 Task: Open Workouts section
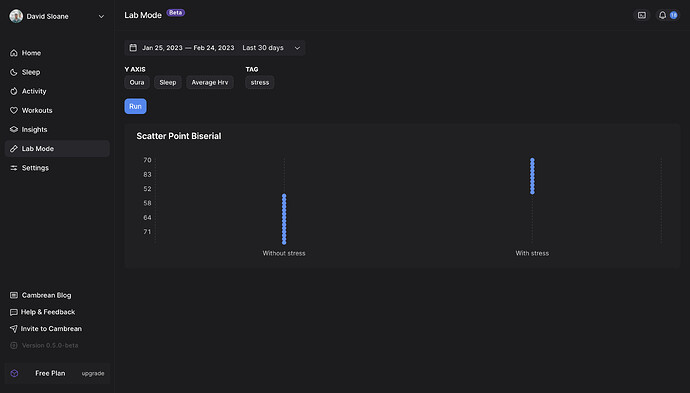pos(57,110)
